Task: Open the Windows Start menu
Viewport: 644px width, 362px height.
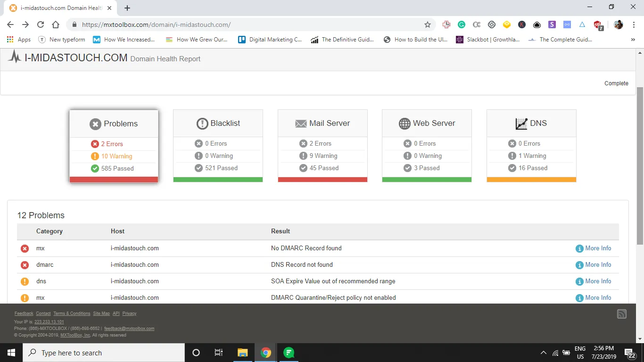Action: 11,353
